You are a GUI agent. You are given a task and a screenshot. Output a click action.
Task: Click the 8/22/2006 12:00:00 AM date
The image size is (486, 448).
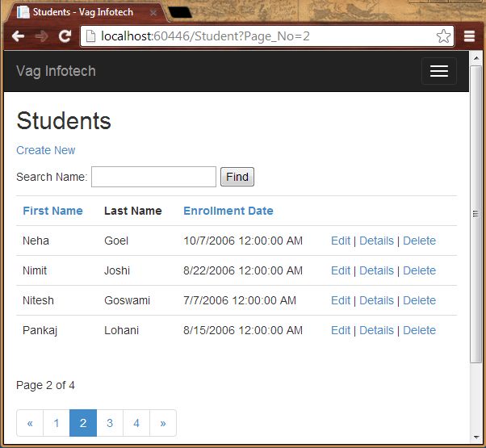pos(243,270)
